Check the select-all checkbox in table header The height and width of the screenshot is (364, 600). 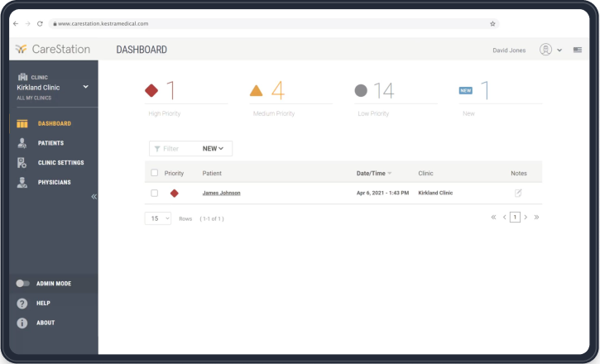point(154,173)
